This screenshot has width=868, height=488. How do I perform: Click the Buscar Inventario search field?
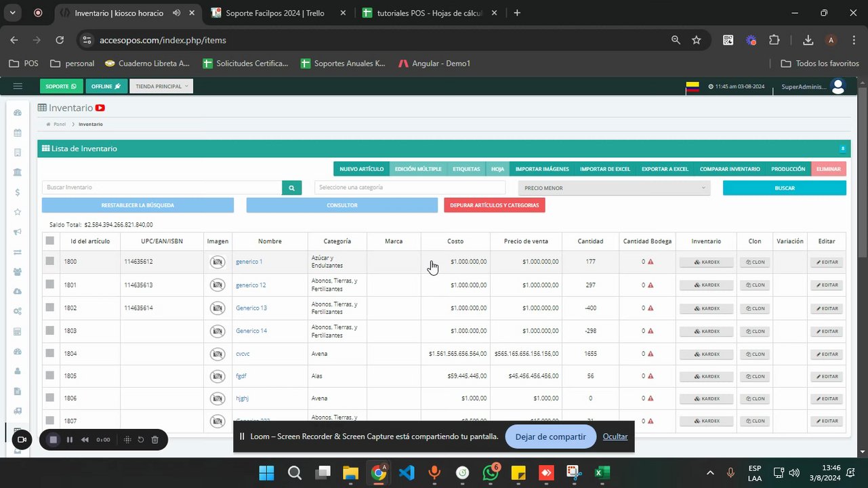[162, 188]
